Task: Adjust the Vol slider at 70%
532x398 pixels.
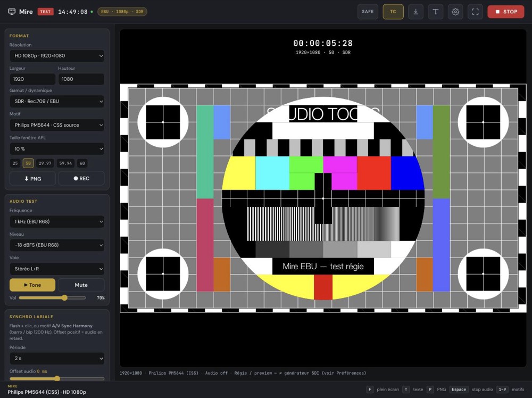Action: (x=53, y=298)
